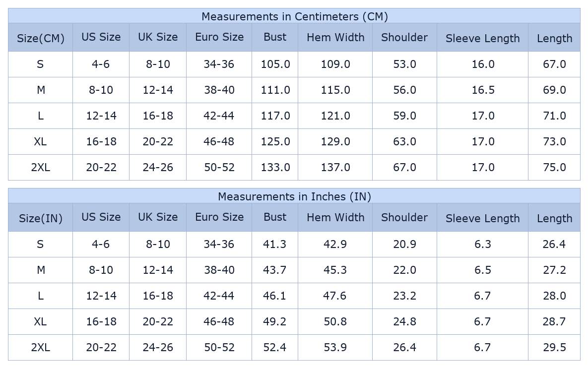Select the 125.0 bust cell for XL

275,142
